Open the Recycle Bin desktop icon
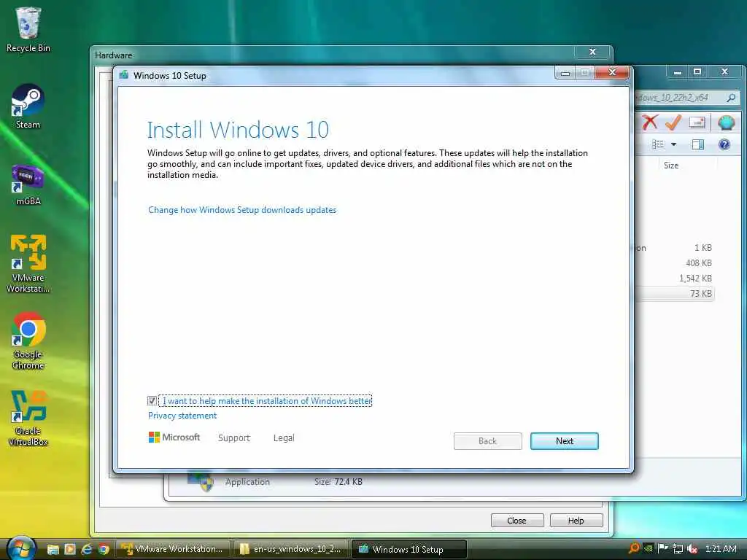747x560 pixels. pos(28,29)
